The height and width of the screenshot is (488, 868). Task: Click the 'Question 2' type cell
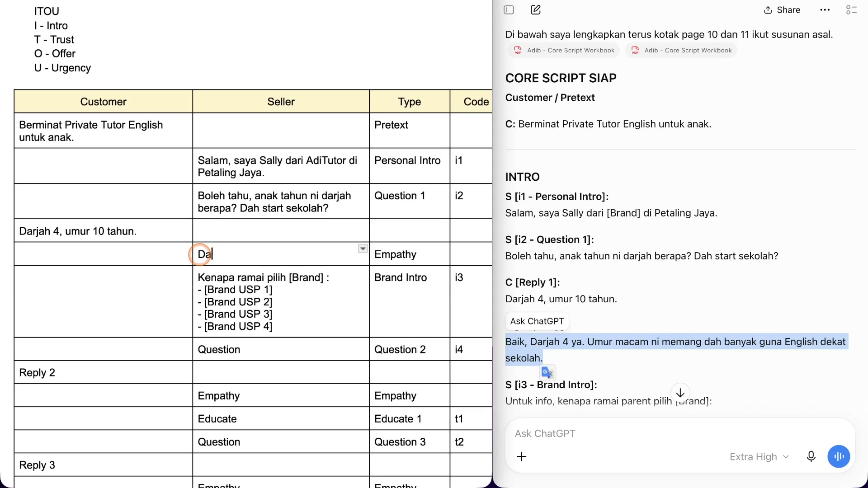[x=410, y=349]
